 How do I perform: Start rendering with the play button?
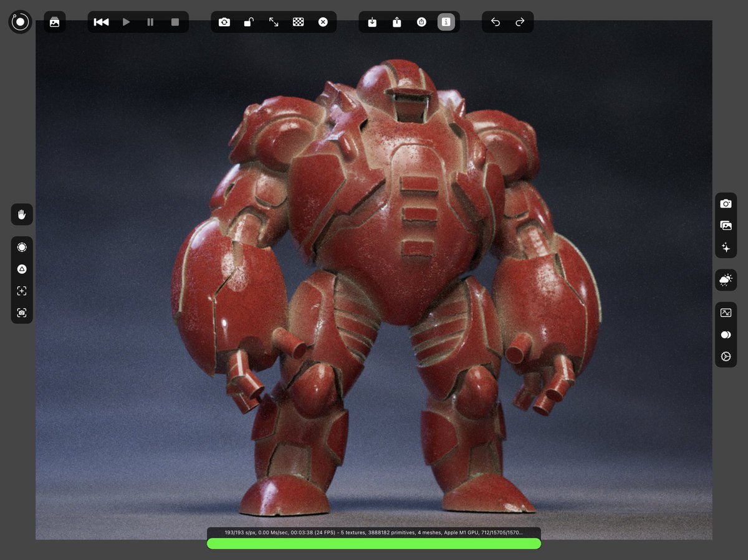(127, 22)
